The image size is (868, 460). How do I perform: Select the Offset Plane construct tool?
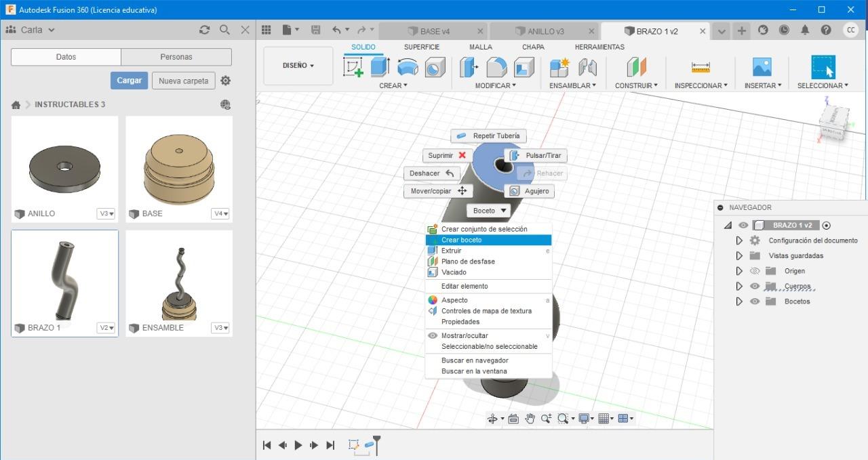pos(636,67)
